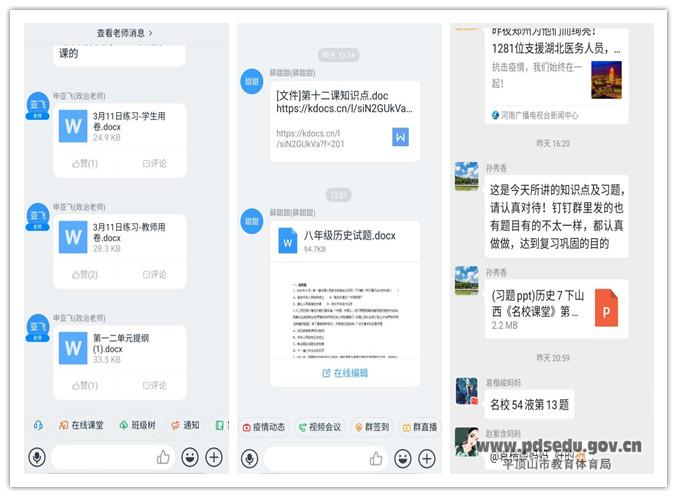Open the 疫情动态 shortcut
Image resolution: width=677 pixels, height=497 pixels.
click(x=264, y=427)
